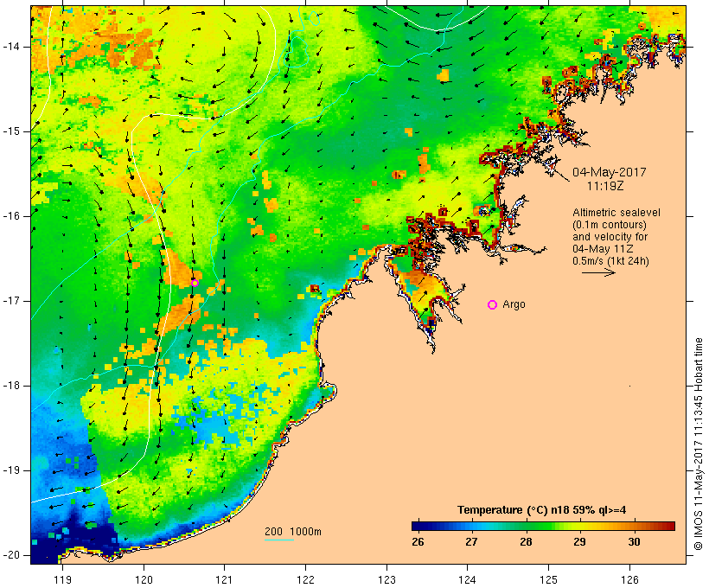Click the 'and velocity for' text

[610, 237]
